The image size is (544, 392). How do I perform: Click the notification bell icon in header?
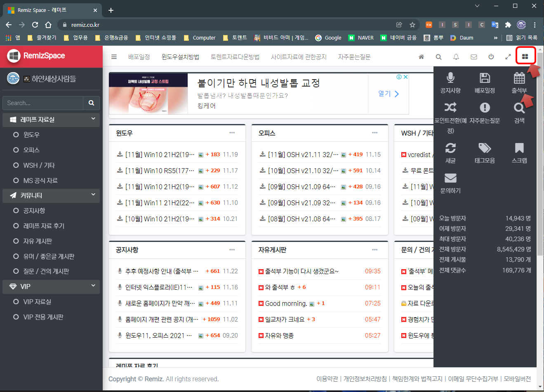pos(456,57)
